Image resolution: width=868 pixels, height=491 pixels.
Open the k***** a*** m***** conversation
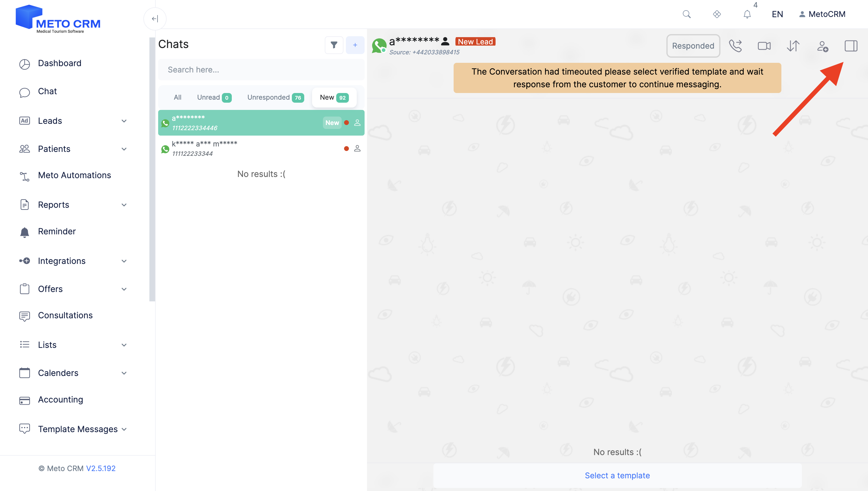click(x=261, y=148)
